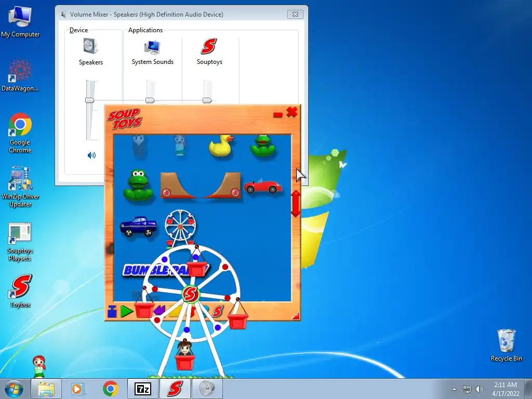Close the Volume Mixer window
Screen dimensions: 532x399
295,14
